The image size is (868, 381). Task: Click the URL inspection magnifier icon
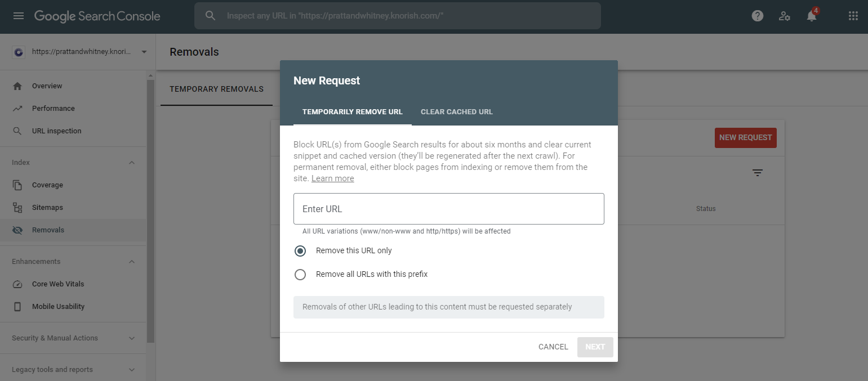pos(17,131)
